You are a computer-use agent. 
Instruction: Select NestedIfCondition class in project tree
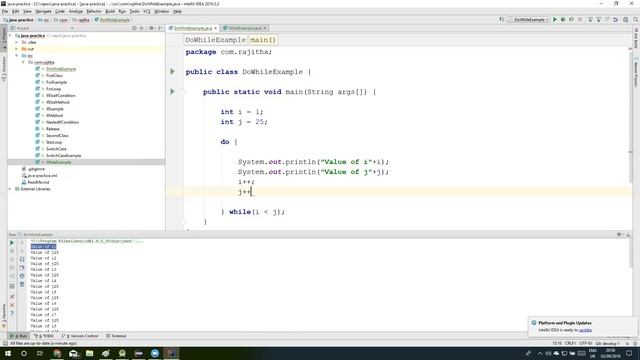pos(62,122)
